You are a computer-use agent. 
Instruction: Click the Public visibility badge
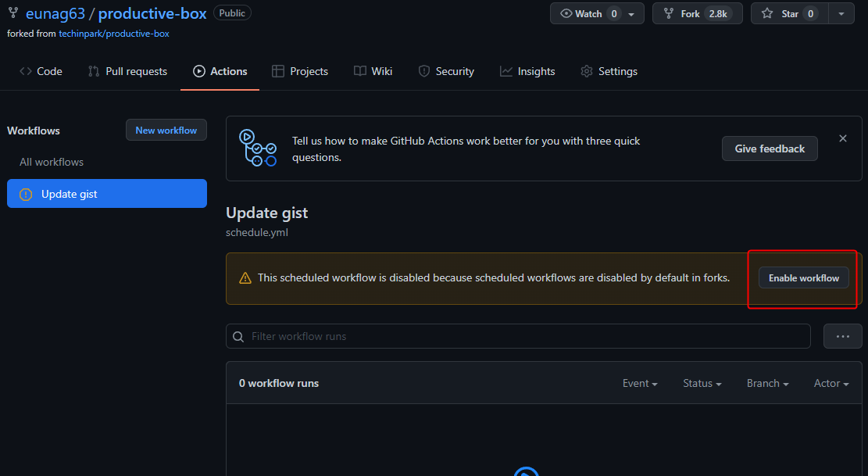point(232,13)
